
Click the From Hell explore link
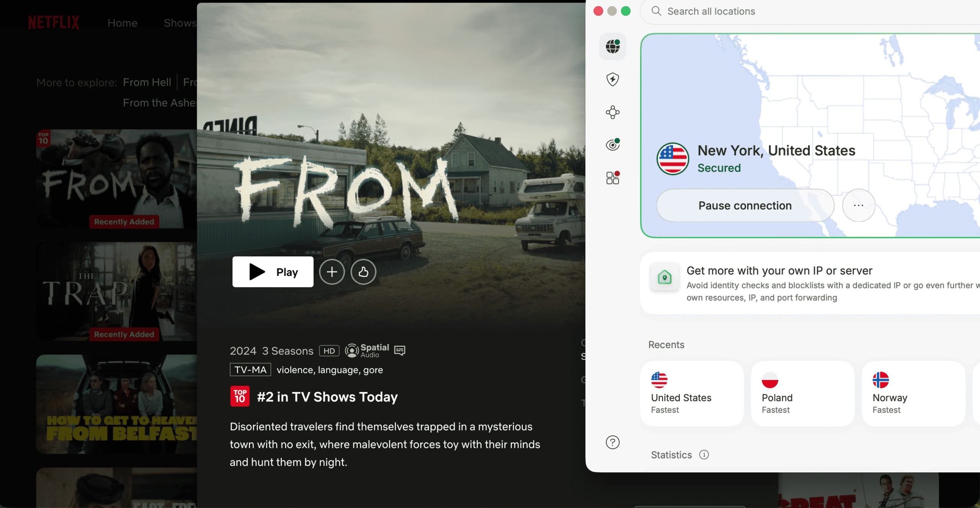tap(147, 82)
